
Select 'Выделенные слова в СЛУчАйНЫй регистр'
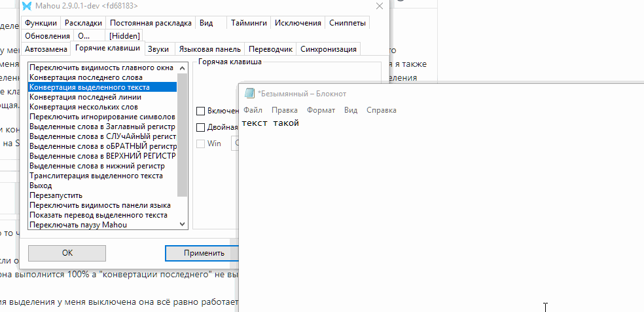click(x=102, y=136)
